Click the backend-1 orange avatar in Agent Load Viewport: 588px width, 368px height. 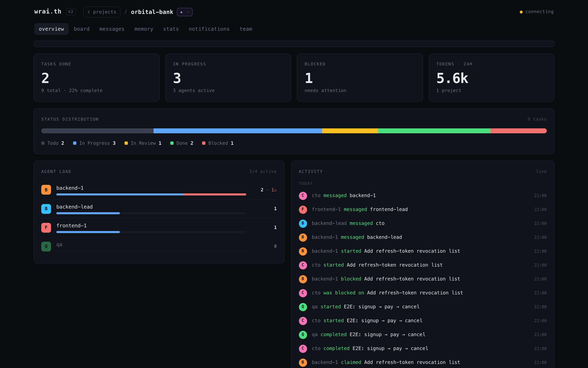click(46, 190)
